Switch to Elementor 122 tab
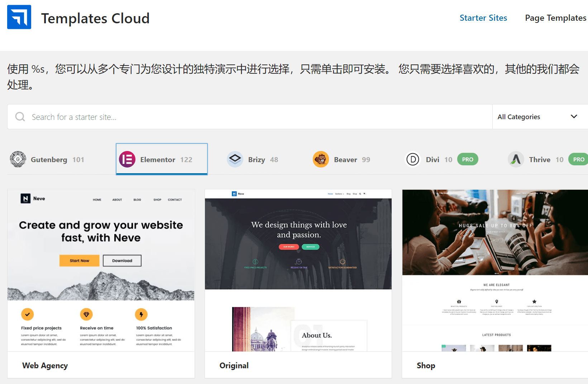 [162, 159]
